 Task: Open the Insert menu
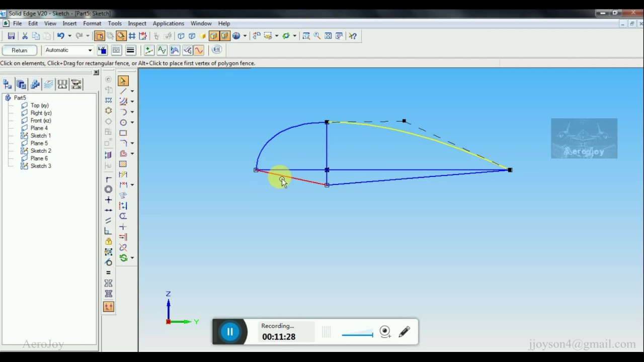coord(69,24)
